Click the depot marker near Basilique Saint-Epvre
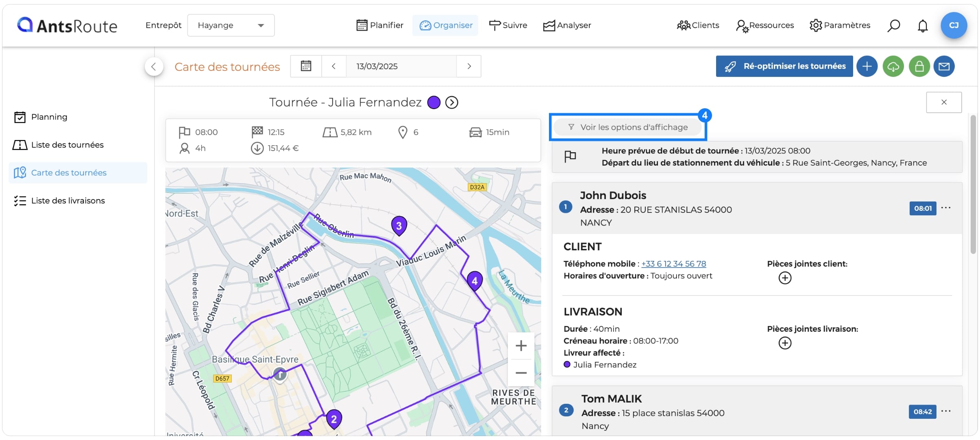The image size is (980, 440). [x=280, y=374]
